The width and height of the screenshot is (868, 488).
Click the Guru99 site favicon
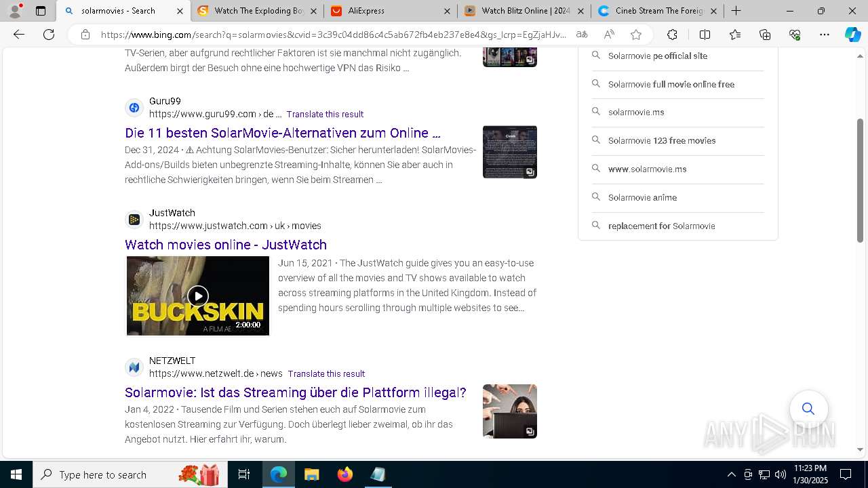point(134,107)
